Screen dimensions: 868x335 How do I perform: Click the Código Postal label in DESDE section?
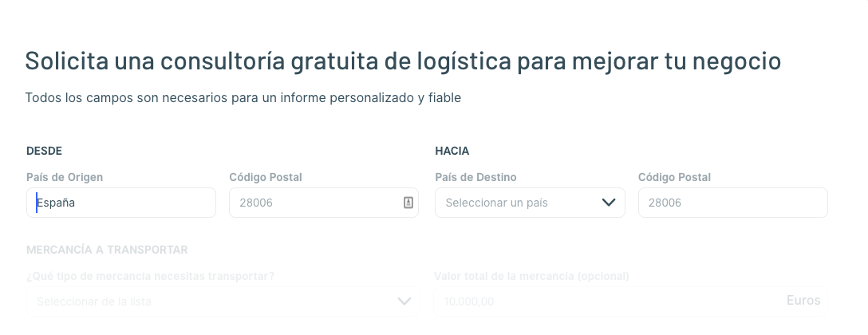(x=266, y=177)
